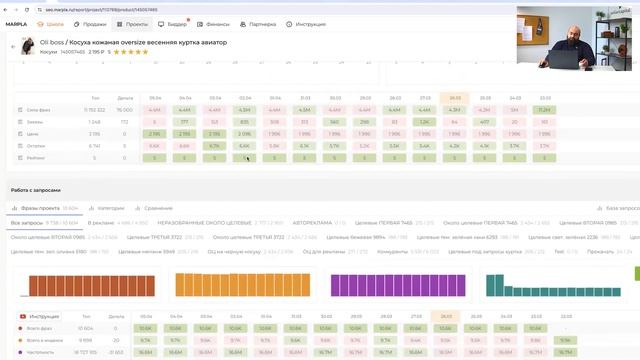Screen dimensions: 640x360
Task: Toggle the brown dot of Всего фраз row
Action: click(20, 328)
